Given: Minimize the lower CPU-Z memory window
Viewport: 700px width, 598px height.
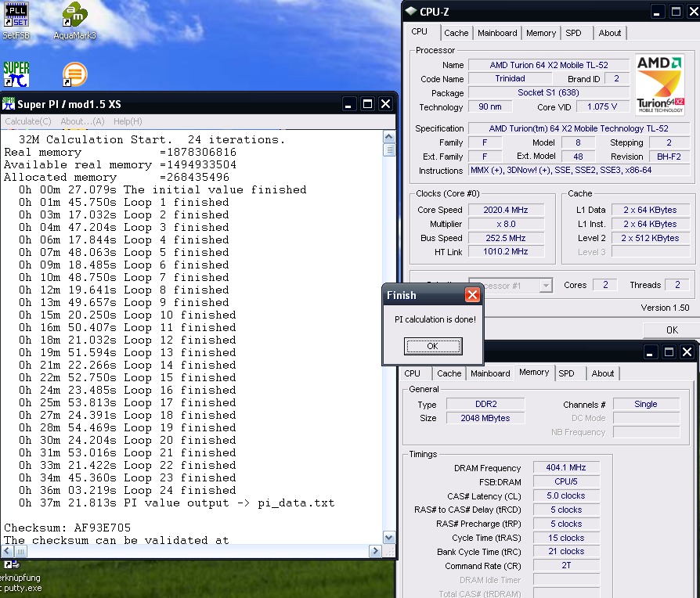Looking at the screenshot, I should pyautogui.click(x=650, y=352).
